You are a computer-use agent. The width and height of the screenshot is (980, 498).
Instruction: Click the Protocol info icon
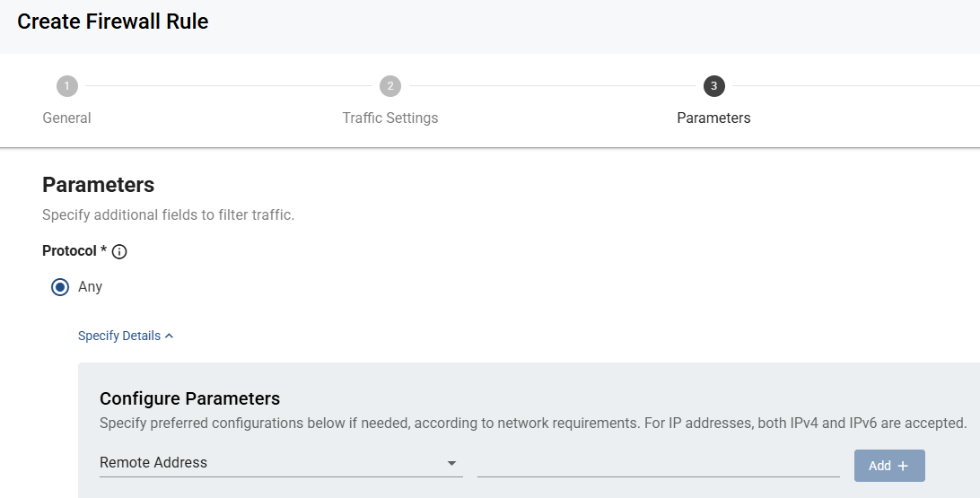(118, 252)
